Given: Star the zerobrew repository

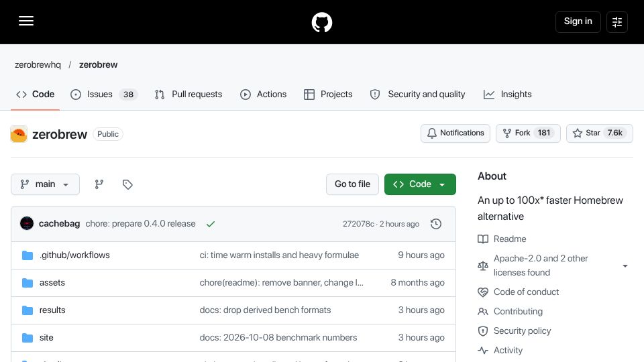Looking at the screenshot, I should click(x=600, y=133).
